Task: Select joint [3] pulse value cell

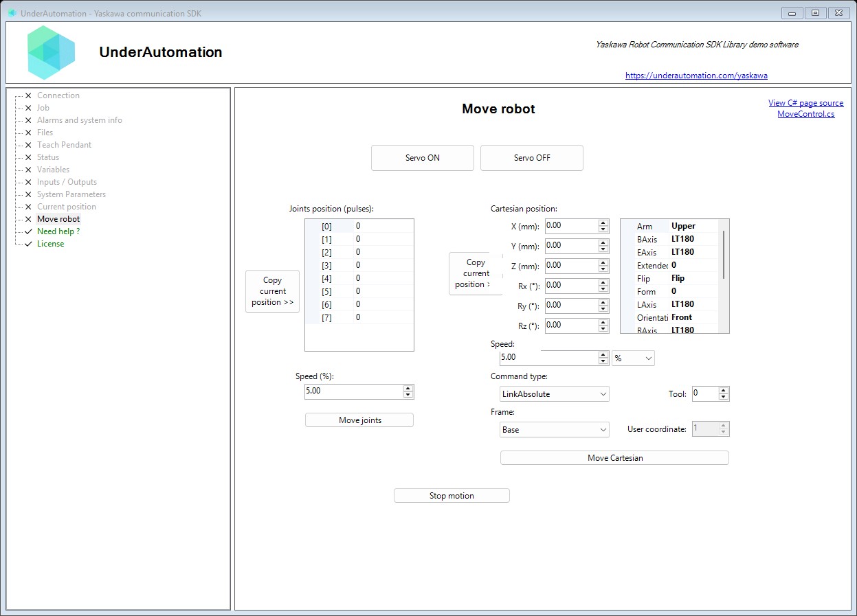Action: (x=383, y=265)
